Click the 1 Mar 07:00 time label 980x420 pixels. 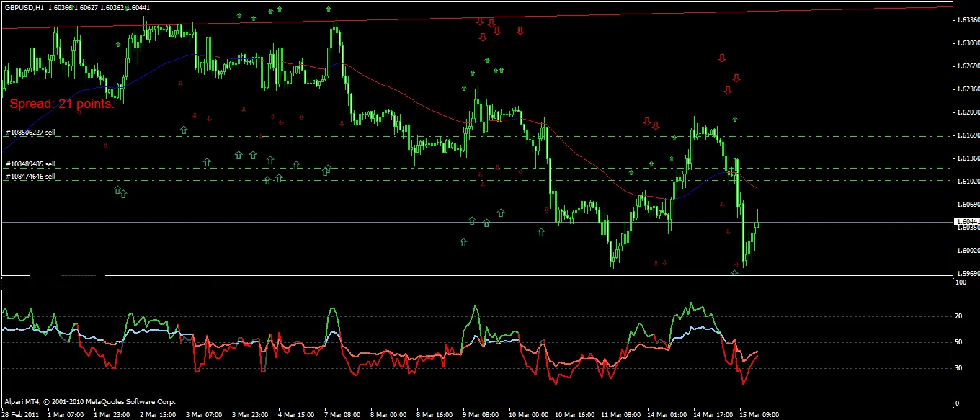click(66, 415)
